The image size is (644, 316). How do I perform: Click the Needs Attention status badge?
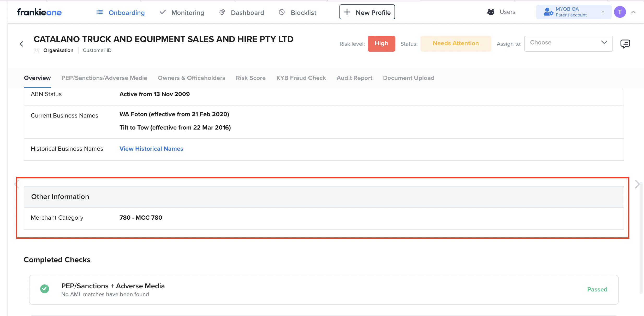[456, 44]
